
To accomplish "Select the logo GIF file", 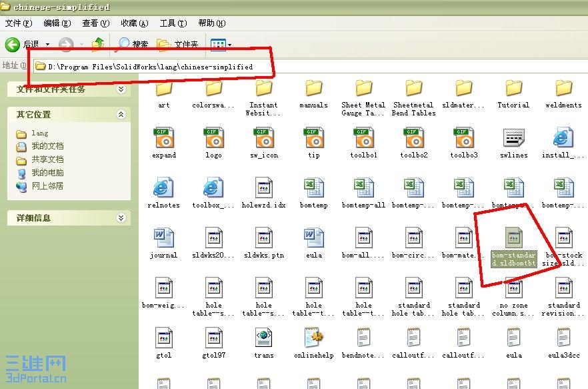I will (x=214, y=143).
